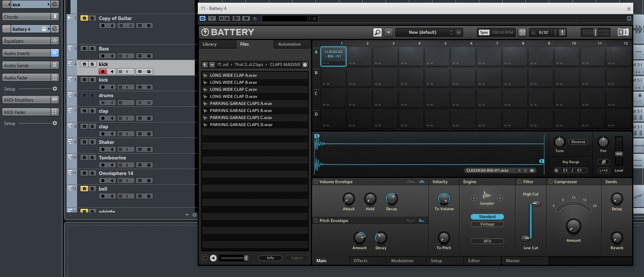Open the Battery main menu dropdown arrow
Screen dimensions: 644x277
[x=388, y=32]
